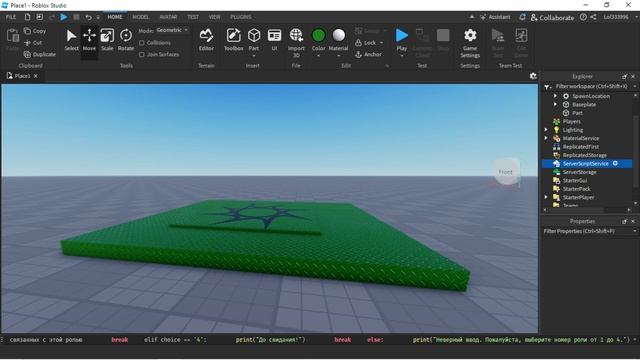Undock the Explorer panel
The width and height of the screenshot is (640, 360).
624,76
